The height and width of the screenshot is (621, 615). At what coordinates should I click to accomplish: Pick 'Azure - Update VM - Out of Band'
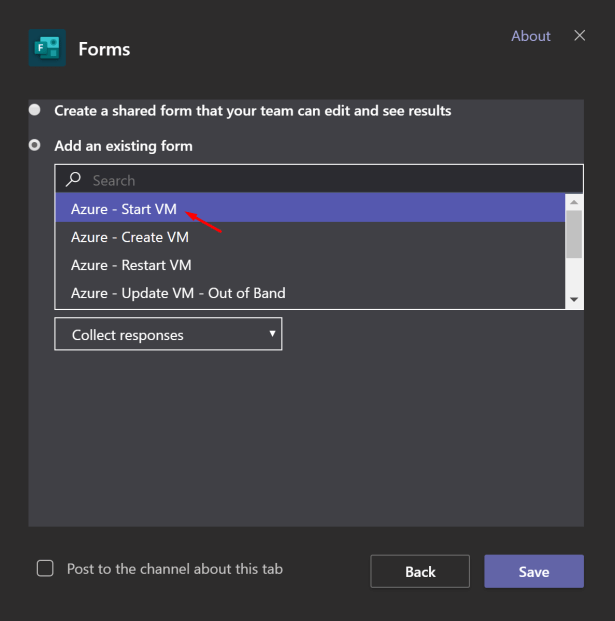click(310, 293)
